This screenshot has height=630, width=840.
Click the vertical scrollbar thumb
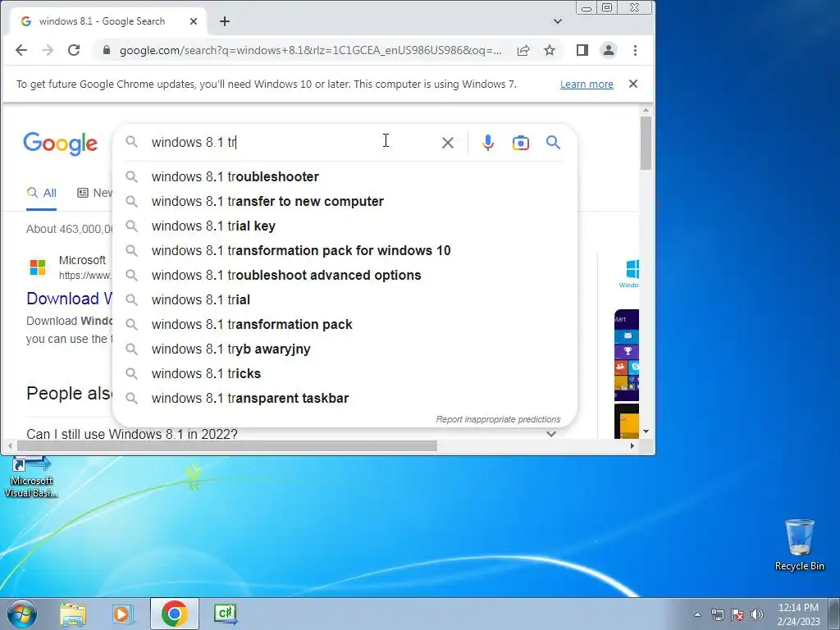(x=646, y=143)
